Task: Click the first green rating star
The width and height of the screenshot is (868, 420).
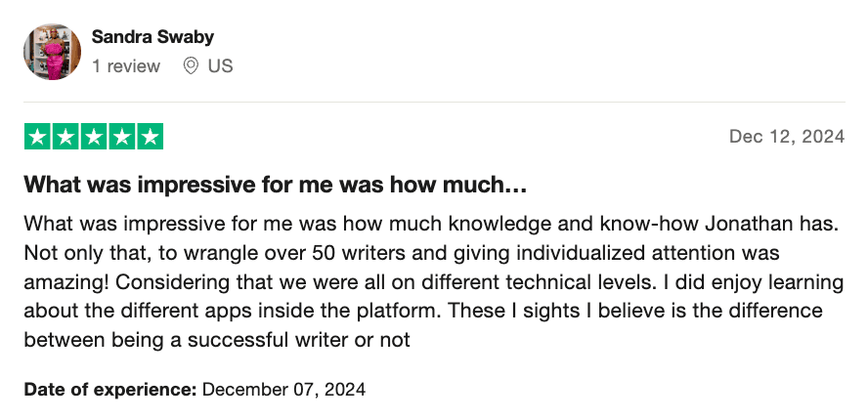Action: coord(37,137)
